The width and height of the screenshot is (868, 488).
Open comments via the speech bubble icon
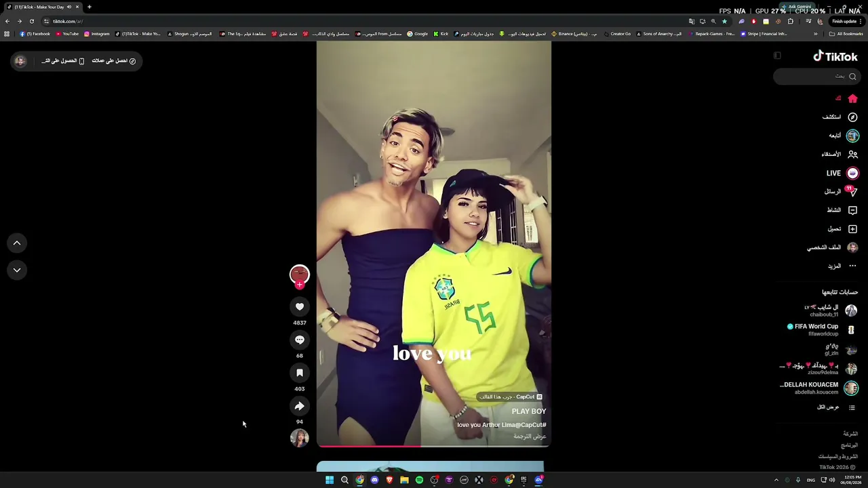299,340
